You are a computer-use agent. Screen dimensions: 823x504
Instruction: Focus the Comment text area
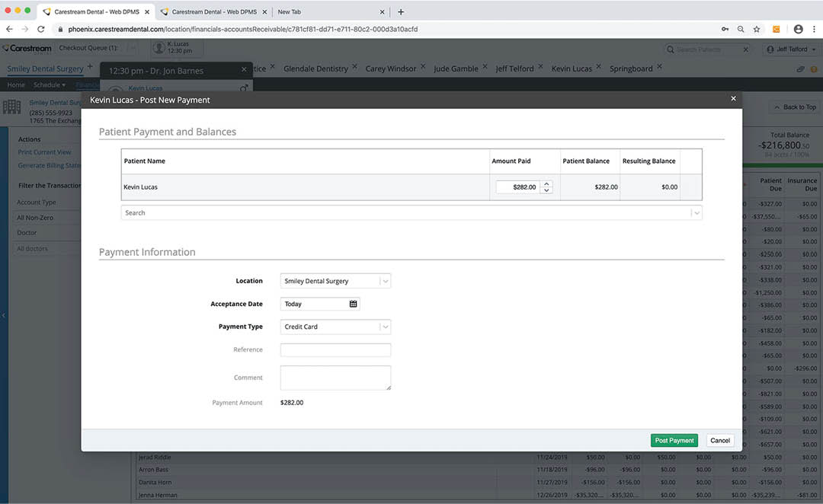335,378
